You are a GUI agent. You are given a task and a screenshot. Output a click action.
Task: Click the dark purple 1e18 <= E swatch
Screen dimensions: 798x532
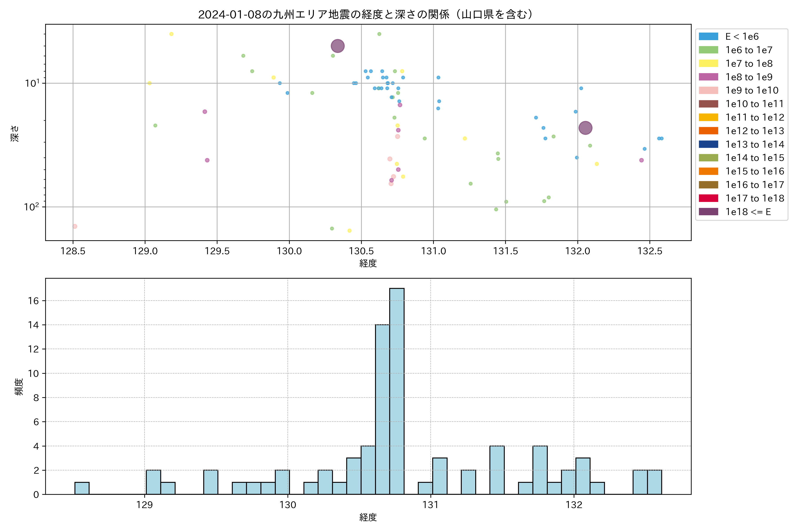point(708,212)
